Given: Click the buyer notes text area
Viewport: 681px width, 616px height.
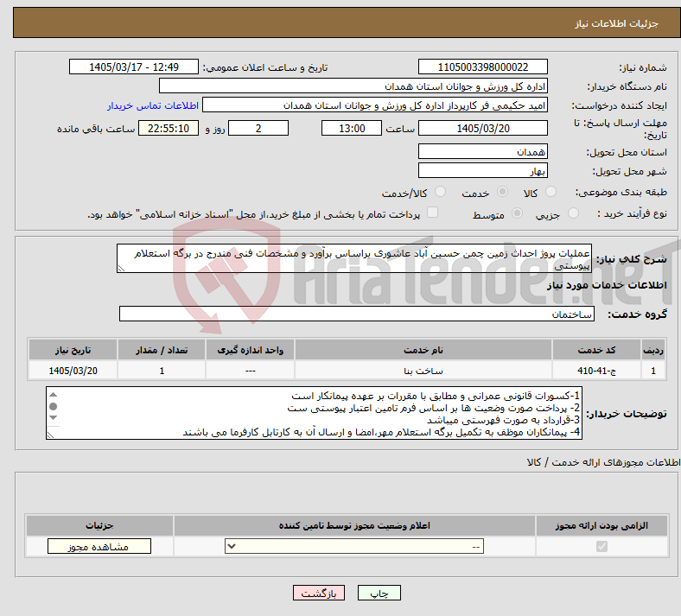Looking at the screenshot, I should (x=314, y=413).
